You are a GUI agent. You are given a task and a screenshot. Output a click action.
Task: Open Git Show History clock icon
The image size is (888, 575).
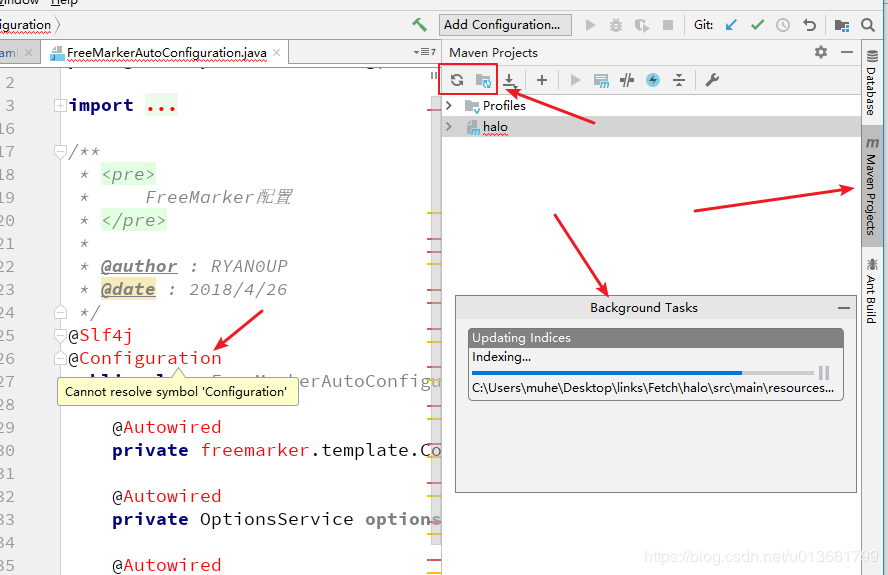point(783,25)
